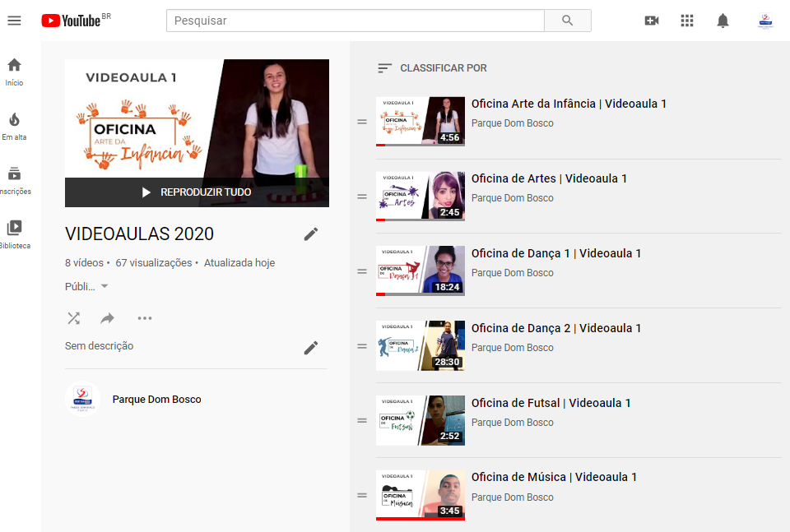This screenshot has height=532, width=790.
Task: Expand the Público privacy dropdown
Action: (x=87, y=287)
